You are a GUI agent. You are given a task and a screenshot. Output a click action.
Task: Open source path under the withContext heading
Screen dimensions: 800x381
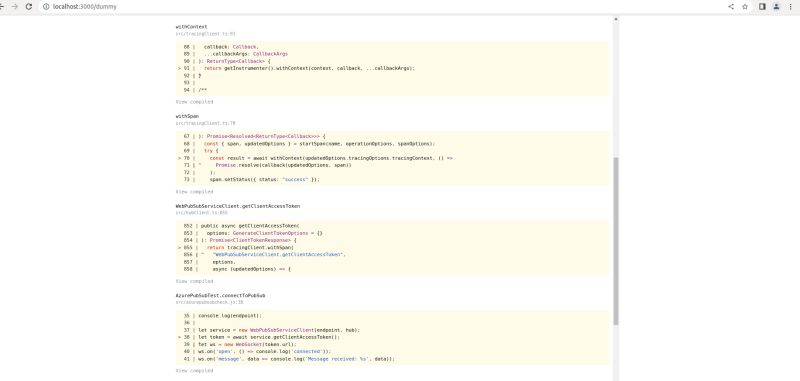(x=206, y=34)
